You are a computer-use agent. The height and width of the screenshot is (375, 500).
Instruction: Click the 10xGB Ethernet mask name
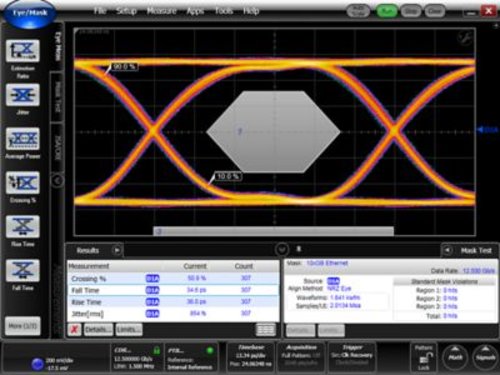[x=327, y=263]
